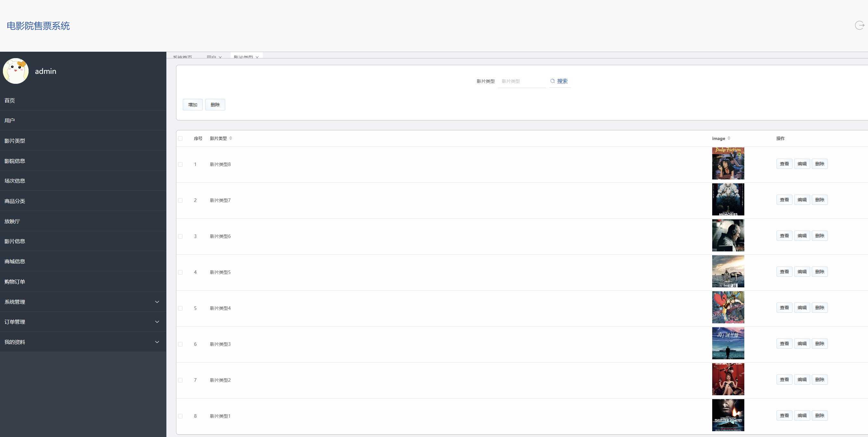This screenshot has height=437, width=868.
Task: Click the Shutter Island poster thumbnail
Action: [x=728, y=415]
